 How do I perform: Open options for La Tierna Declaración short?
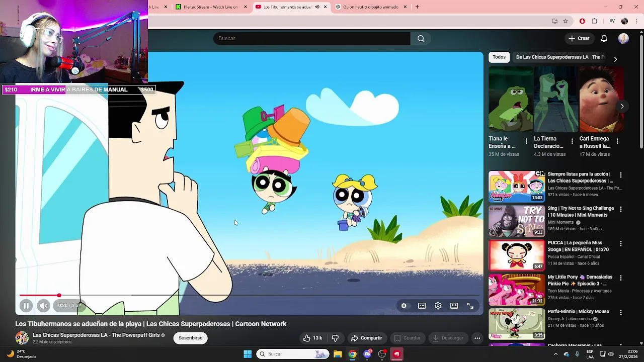tap(572, 141)
